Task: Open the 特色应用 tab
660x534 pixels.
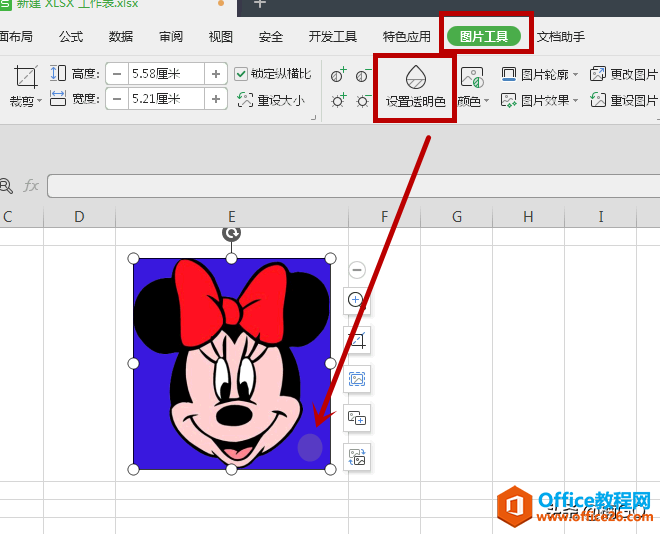Action: [x=407, y=37]
